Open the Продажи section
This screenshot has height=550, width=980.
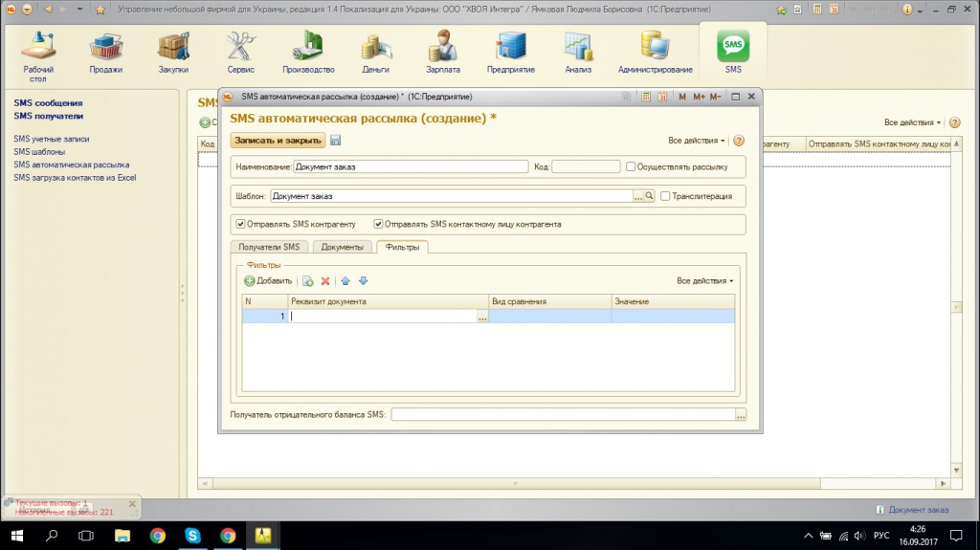(x=105, y=55)
